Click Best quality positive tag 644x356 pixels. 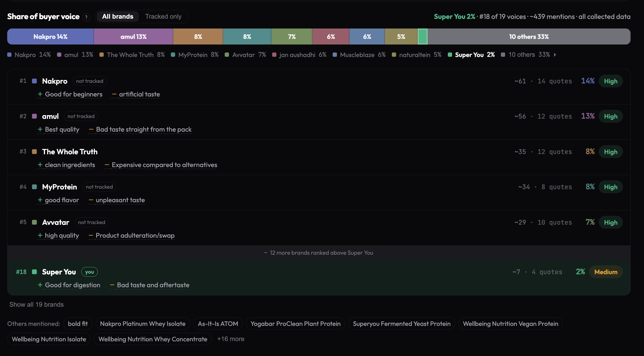click(58, 130)
